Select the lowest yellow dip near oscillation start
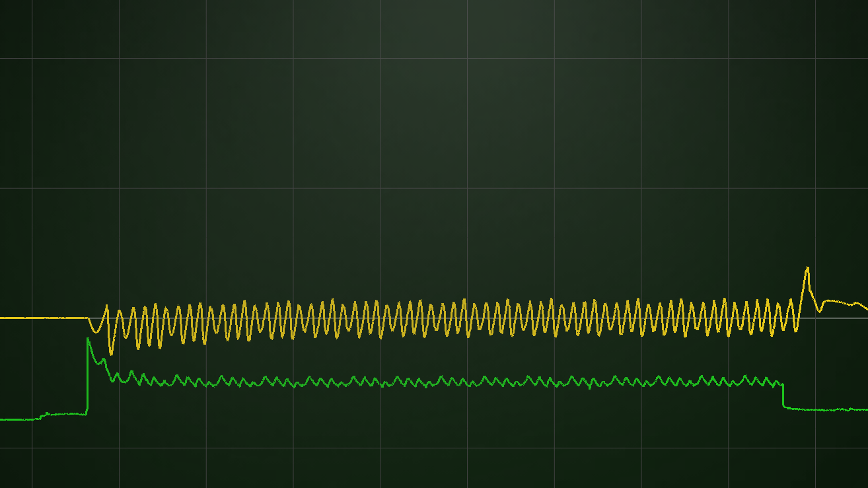Viewport: 868px width, 488px height. (111, 353)
